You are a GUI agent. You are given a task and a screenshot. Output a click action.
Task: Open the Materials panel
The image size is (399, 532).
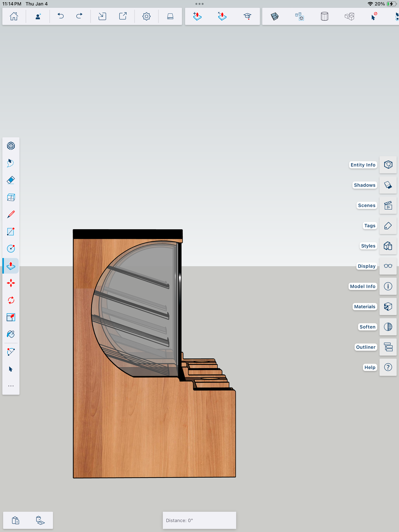[x=388, y=306]
